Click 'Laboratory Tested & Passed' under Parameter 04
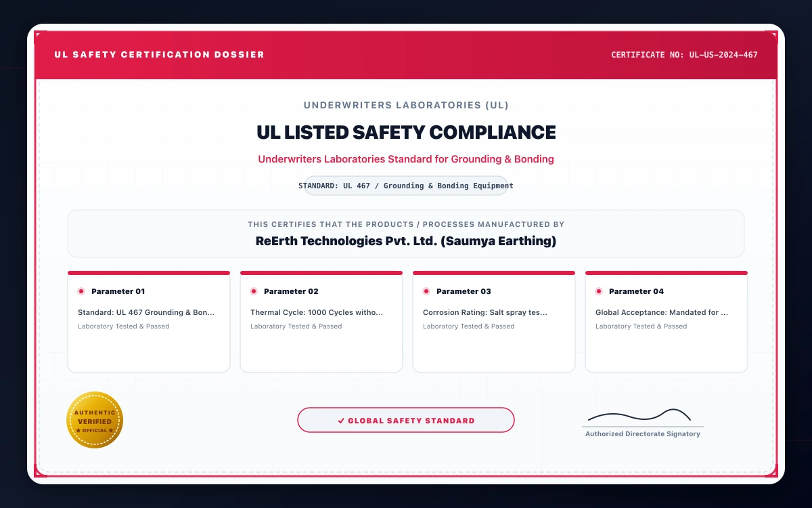The height and width of the screenshot is (508, 812). tap(641, 326)
